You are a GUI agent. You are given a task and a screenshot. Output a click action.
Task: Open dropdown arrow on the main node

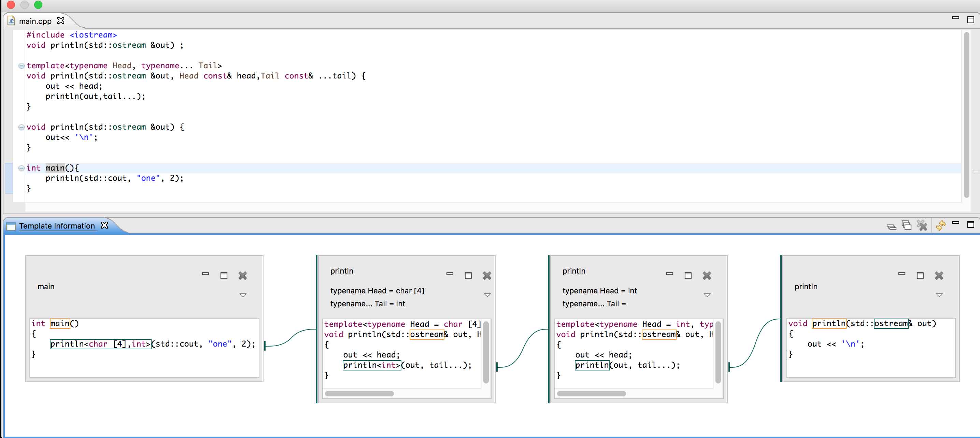[x=243, y=295]
